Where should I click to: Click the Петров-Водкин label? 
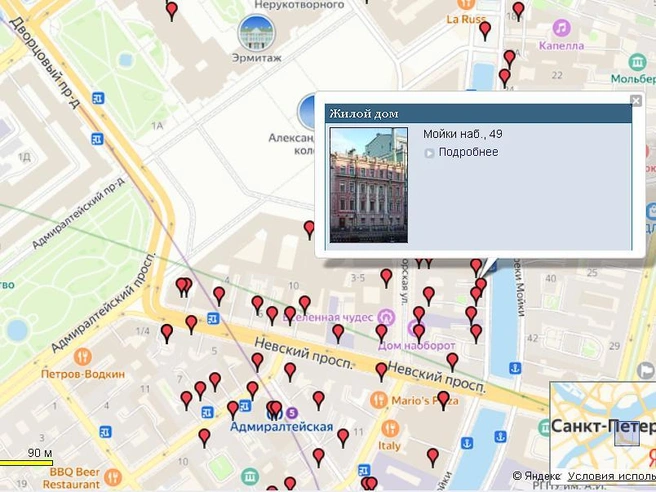83,374
